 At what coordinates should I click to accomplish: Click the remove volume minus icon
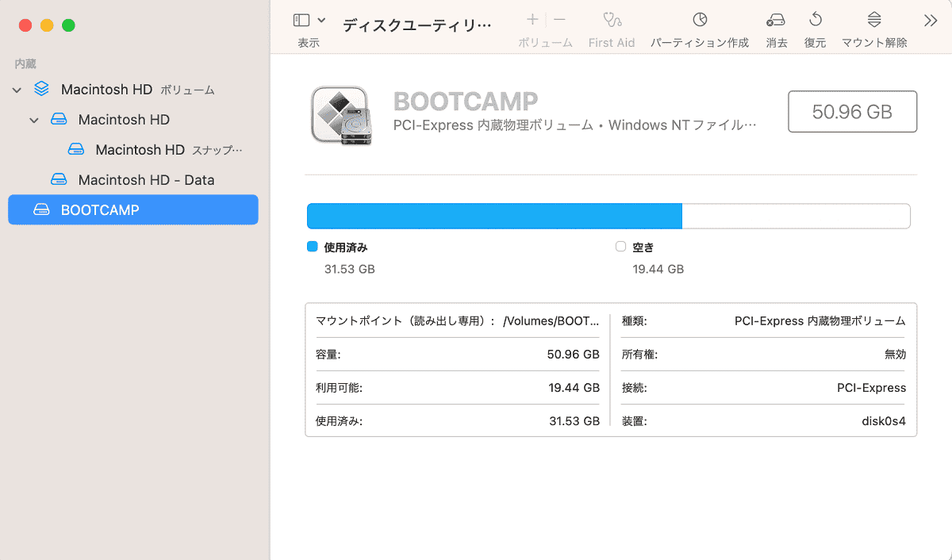point(559,20)
